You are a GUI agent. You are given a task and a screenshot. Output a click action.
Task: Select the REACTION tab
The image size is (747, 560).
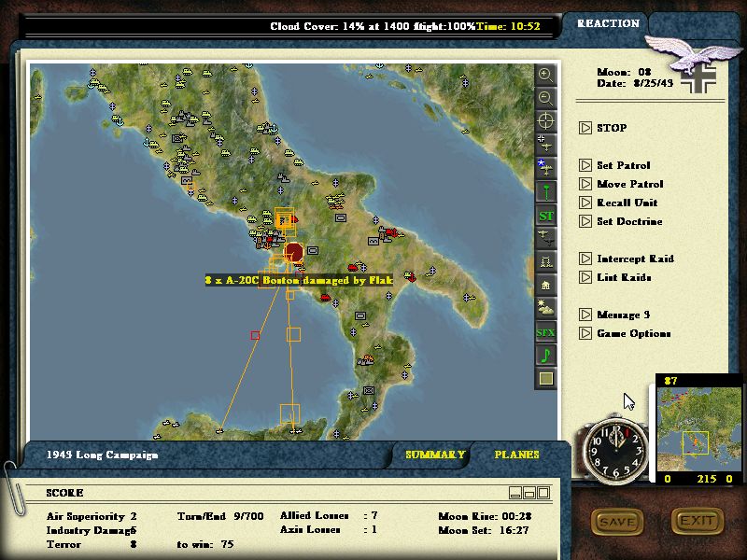(608, 23)
